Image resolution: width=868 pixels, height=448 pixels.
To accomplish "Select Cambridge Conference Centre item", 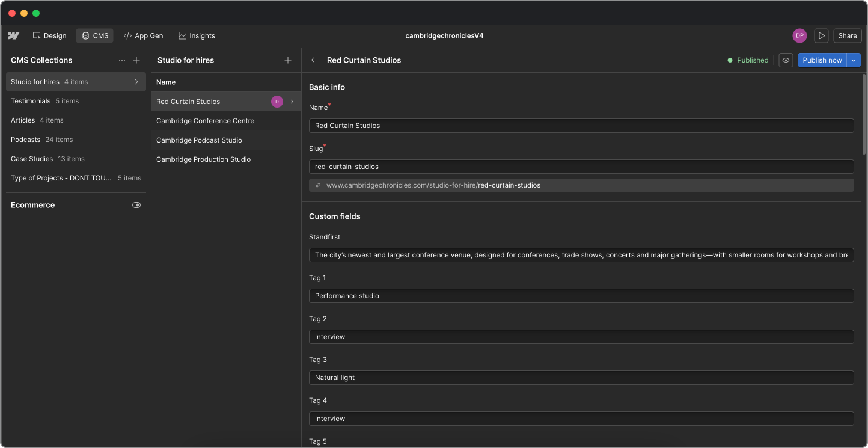I will coord(226,121).
